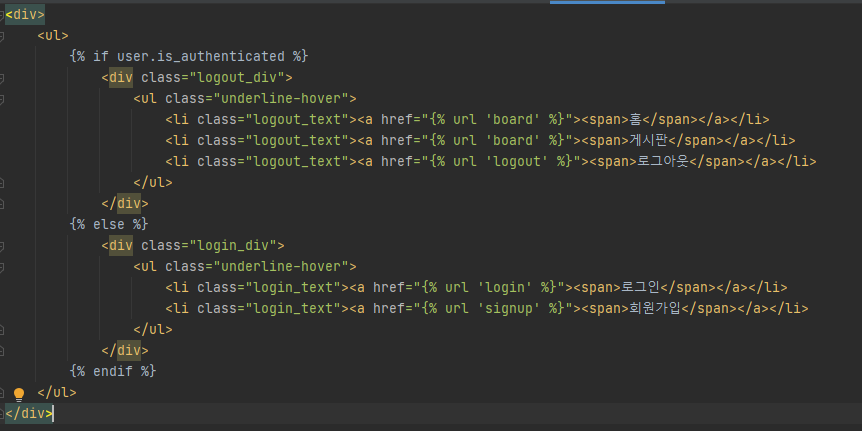Toggle the fold marker on the opening <div> line

point(2,15)
